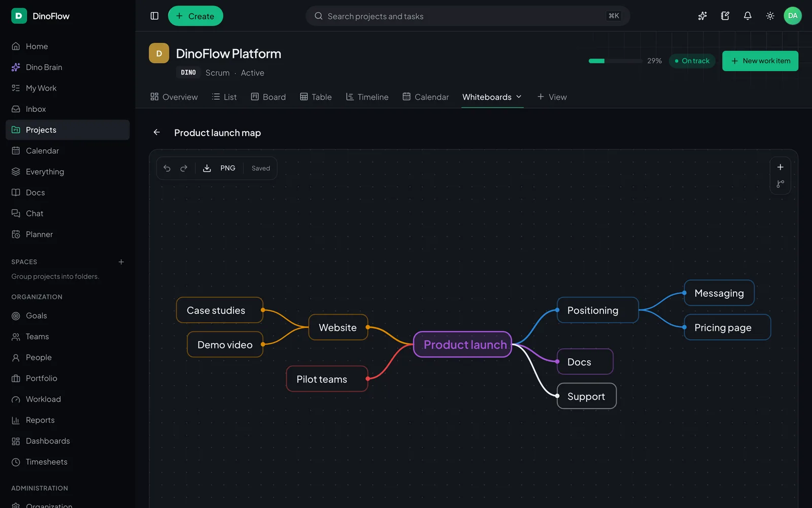Viewport: 812px width, 508px height.
Task: Open Dino Brain in sidebar
Action: 67,67
